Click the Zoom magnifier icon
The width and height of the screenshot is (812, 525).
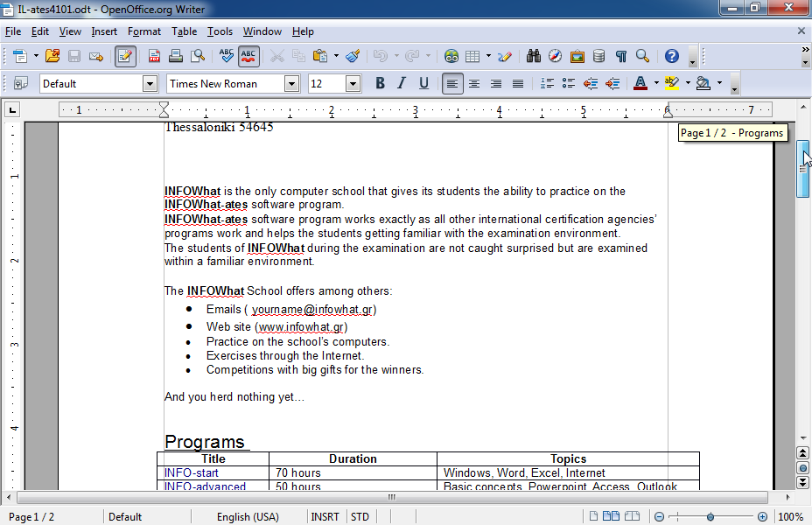[642, 56]
